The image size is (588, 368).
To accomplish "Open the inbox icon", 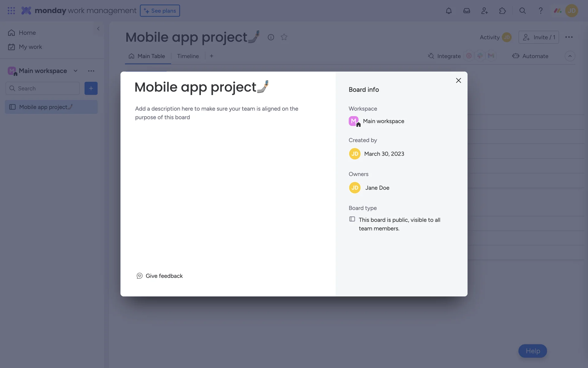I will (466, 11).
